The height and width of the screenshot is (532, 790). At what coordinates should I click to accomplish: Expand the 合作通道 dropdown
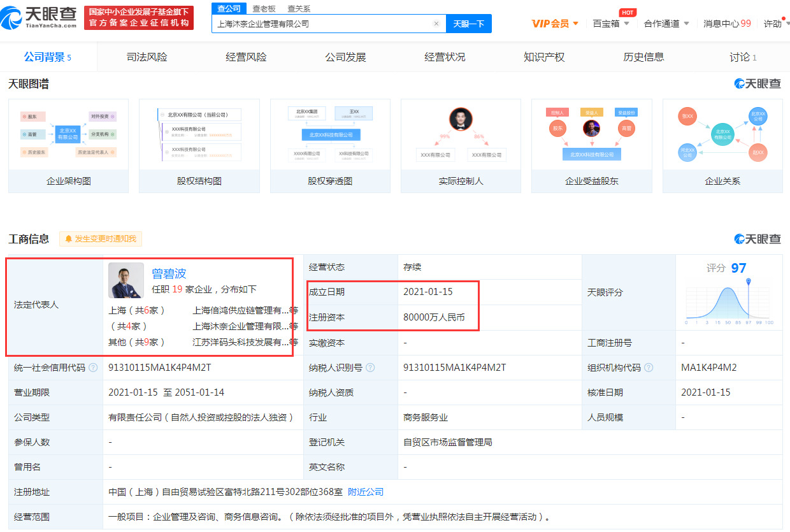coord(666,24)
